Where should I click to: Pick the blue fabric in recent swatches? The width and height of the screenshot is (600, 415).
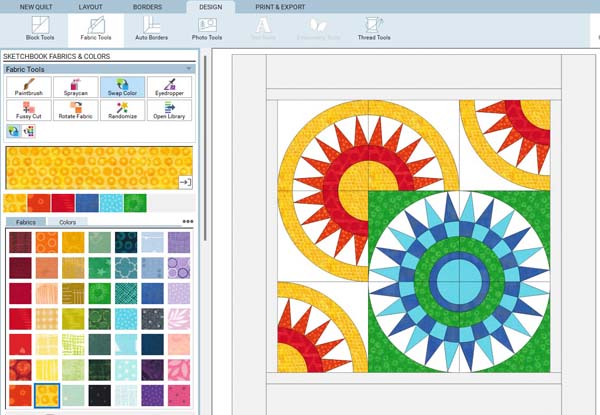point(87,203)
